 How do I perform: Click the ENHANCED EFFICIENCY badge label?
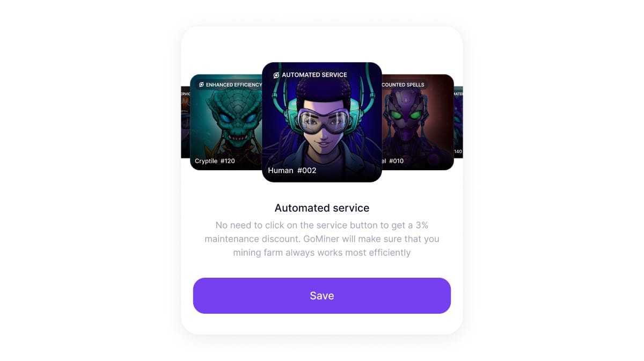pos(234,85)
